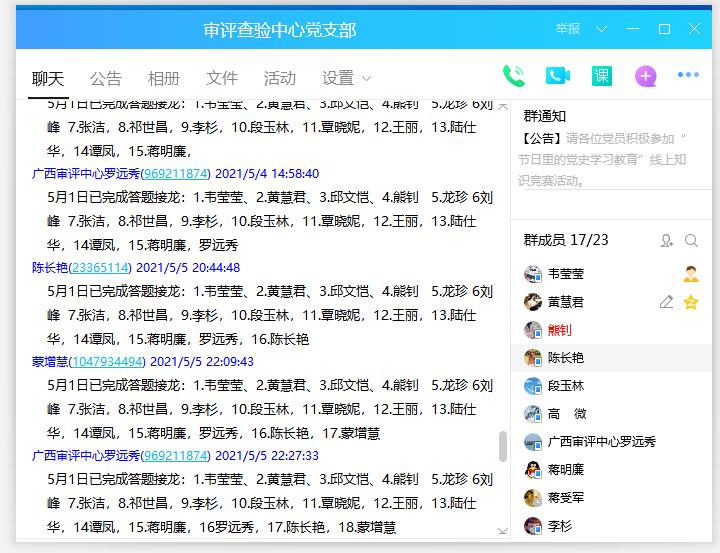Start a group voice call
Image resolution: width=720 pixels, height=553 pixels.
(x=513, y=76)
